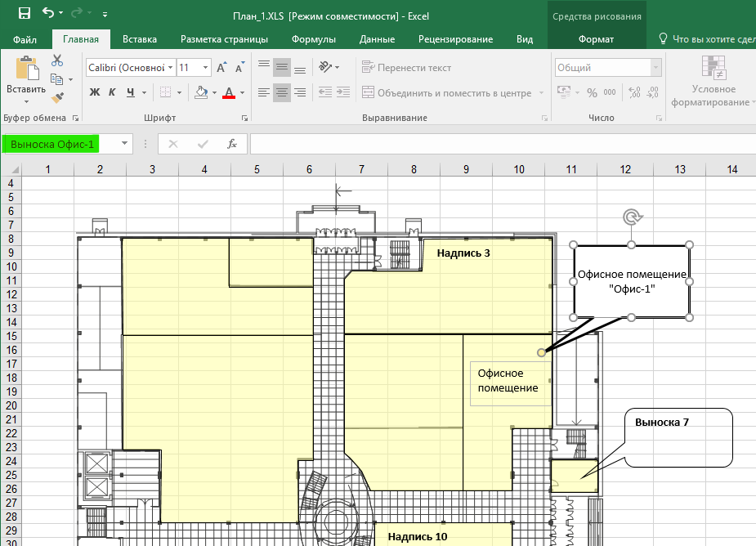Click the Save icon in quick access toolbar

[24, 14]
